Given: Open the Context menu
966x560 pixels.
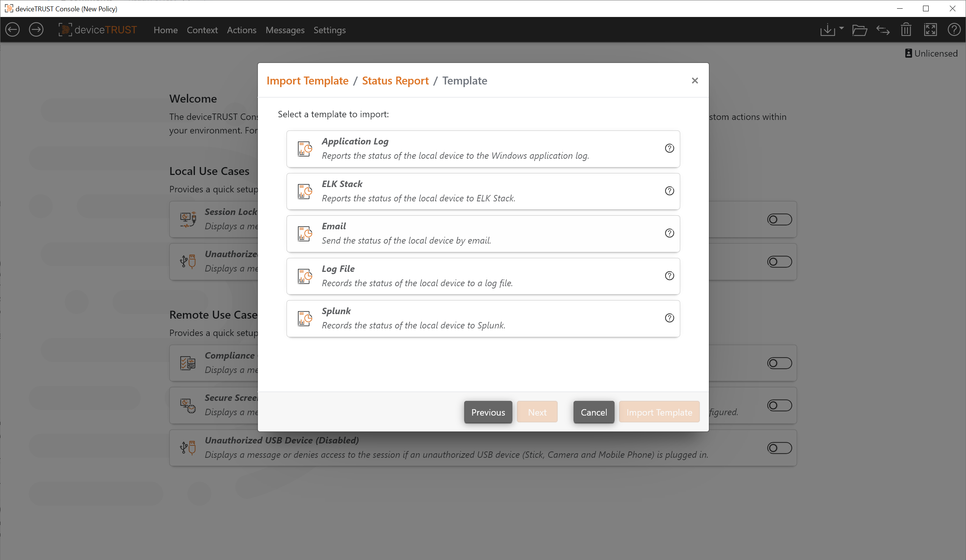Looking at the screenshot, I should [x=202, y=30].
